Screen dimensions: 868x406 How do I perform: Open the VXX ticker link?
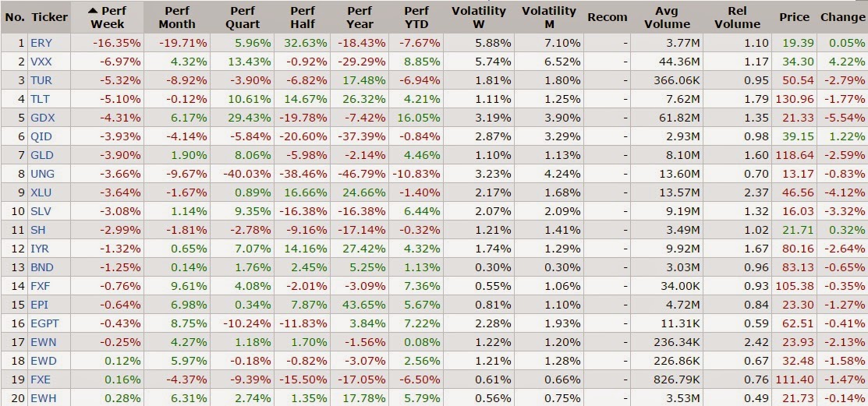coord(41,62)
